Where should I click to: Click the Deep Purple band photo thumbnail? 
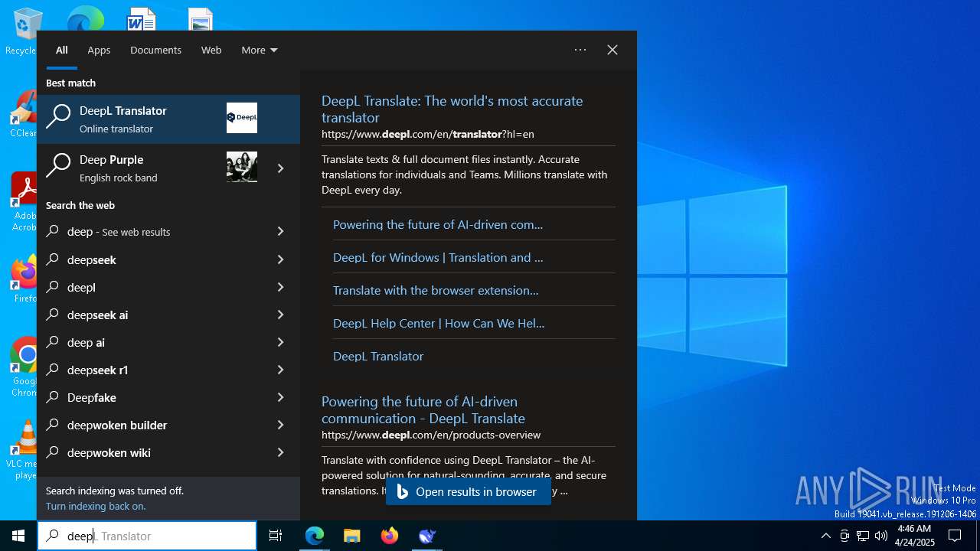point(242,167)
